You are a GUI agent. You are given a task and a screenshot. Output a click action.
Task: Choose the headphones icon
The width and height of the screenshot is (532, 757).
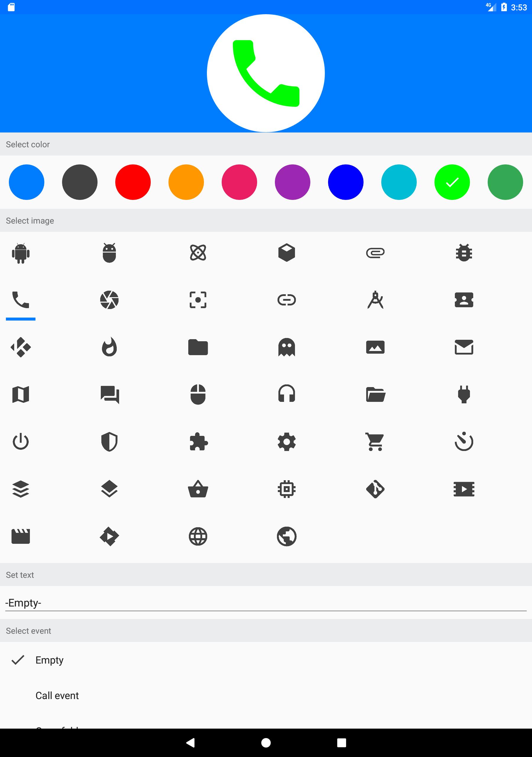[287, 394]
